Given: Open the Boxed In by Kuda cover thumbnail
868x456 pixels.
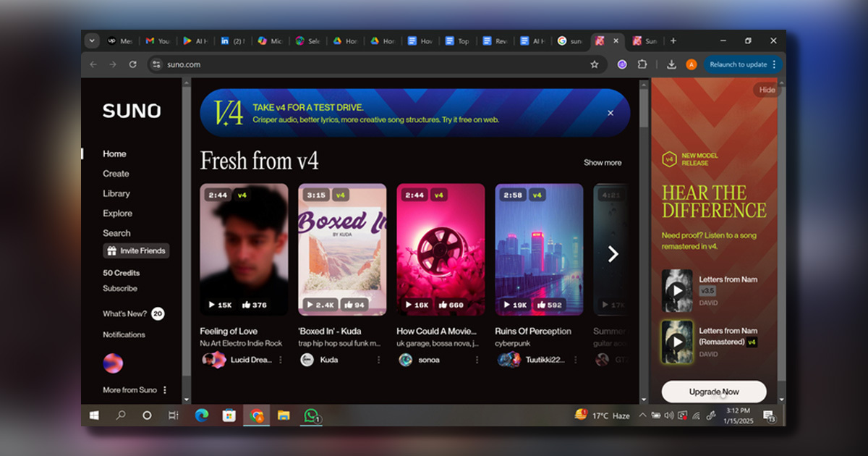Looking at the screenshot, I should point(342,250).
